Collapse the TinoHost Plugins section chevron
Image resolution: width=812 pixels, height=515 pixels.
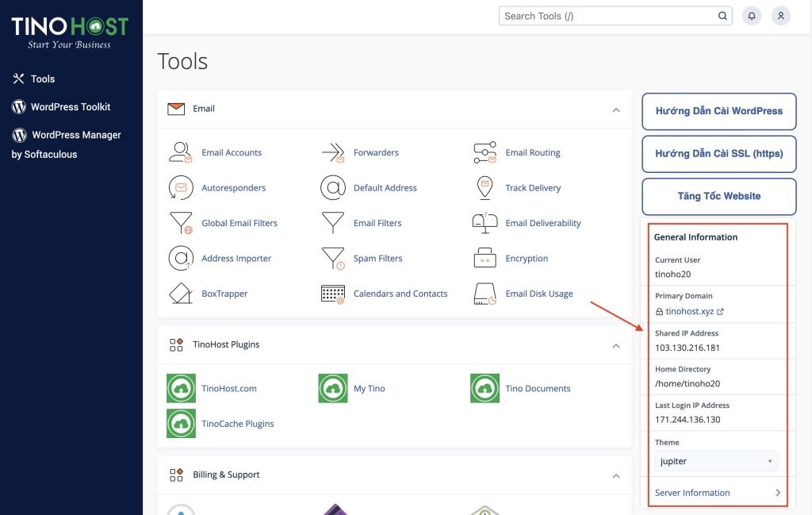(615, 345)
